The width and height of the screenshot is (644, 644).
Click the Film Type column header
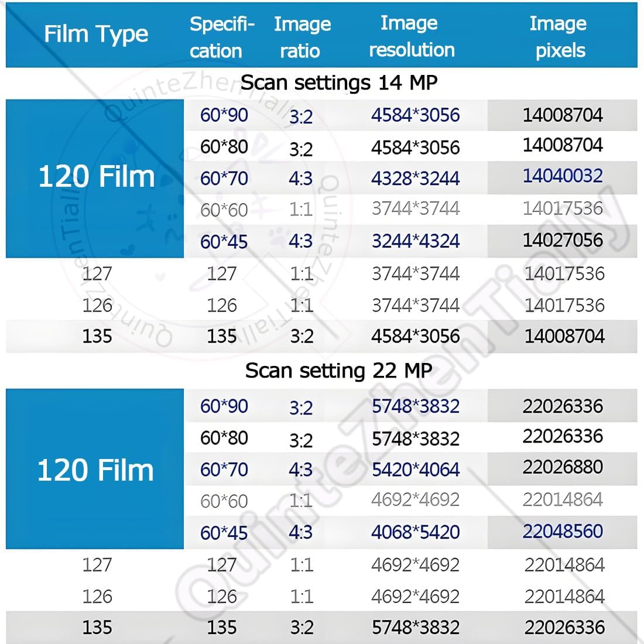pyautogui.click(x=96, y=35)
